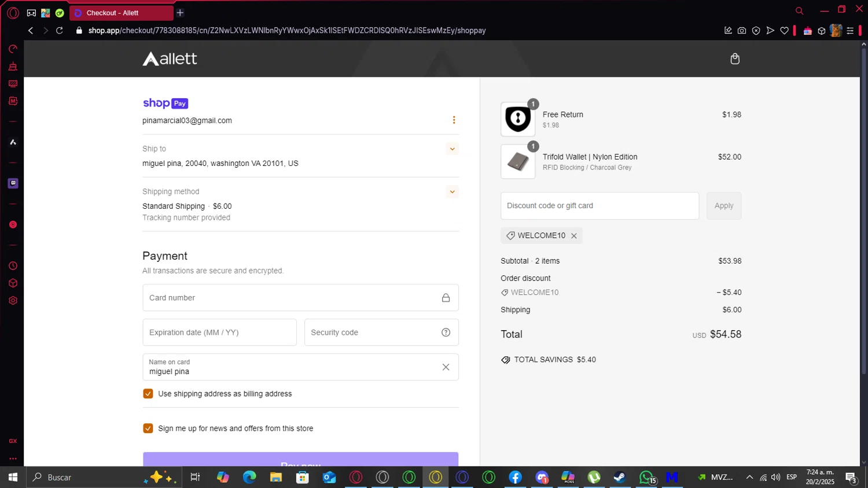Viewport: 868px width, 488px height.
Task: Click the page vertical scrollbar
Action: 864,211
